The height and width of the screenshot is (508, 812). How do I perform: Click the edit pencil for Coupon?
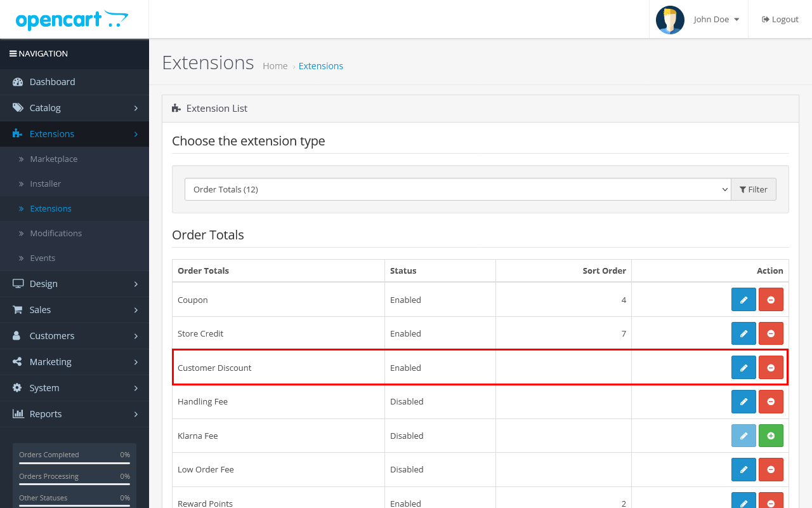pos(743,300)
